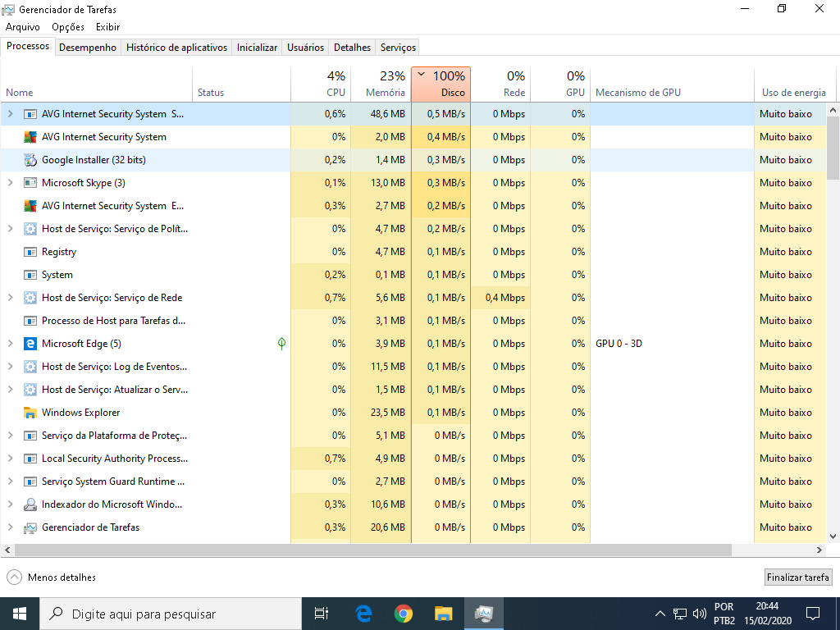Open the Windows Start menu
The height and width of the screenshot is (630, 840).
[20, 614]
